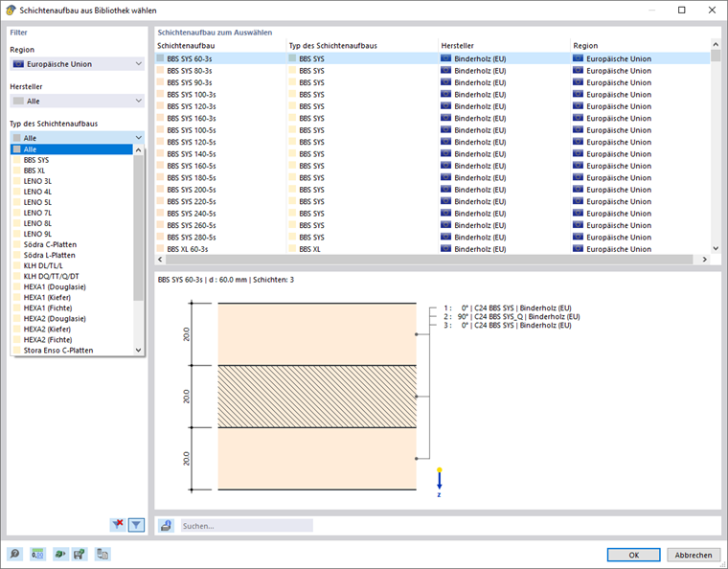
Task: Select BBS SYS in the type dropdown list
Action: (72, 160)
